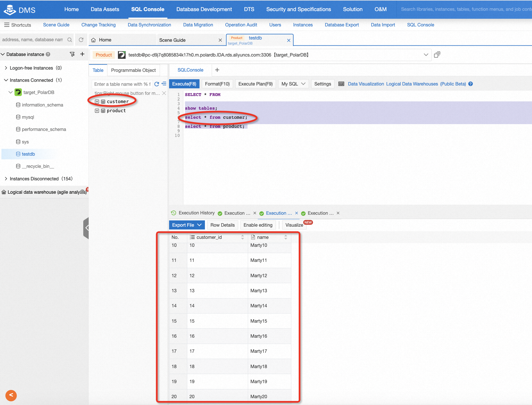
Task: Sort by name column
Action: [x=286, y=237]
